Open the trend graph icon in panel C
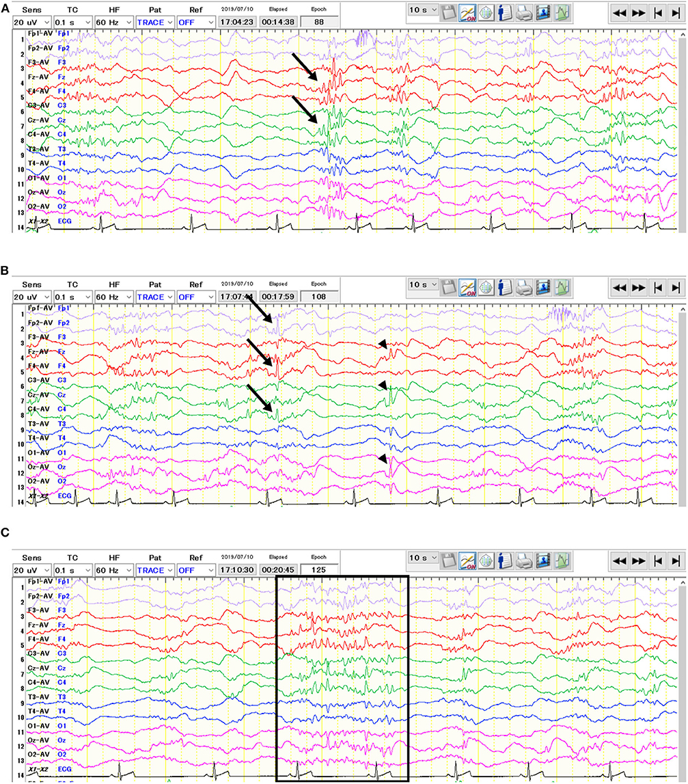Viewport: 688px width, 784px height. pos(562,560)
